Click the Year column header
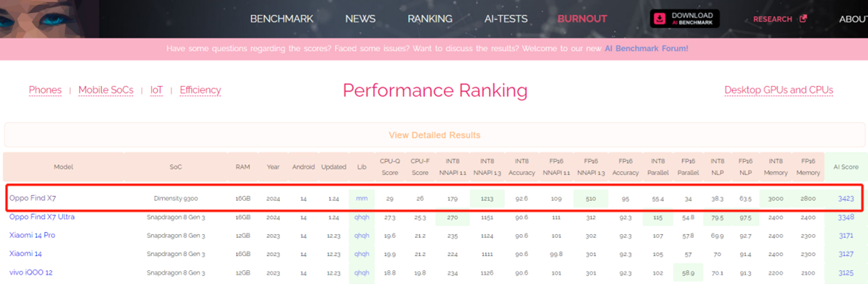The image size is (868, 284). (272, 167)
